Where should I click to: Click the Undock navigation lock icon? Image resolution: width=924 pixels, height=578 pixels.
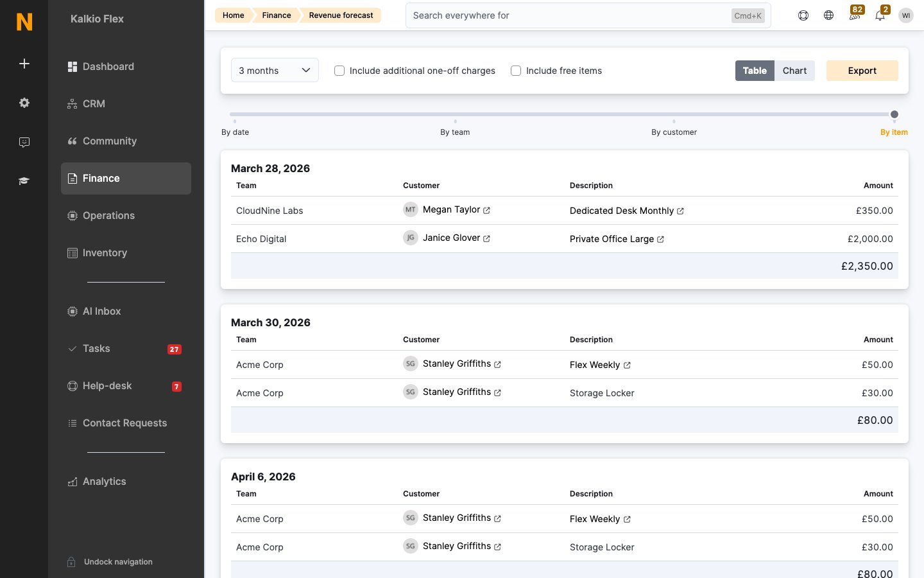point(72,562)
